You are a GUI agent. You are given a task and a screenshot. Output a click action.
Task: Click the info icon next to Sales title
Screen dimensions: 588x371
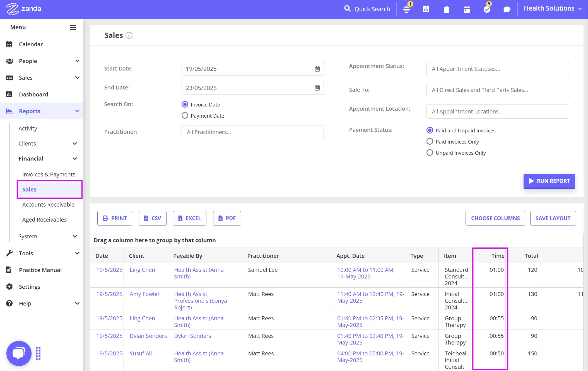coord(129,35)
